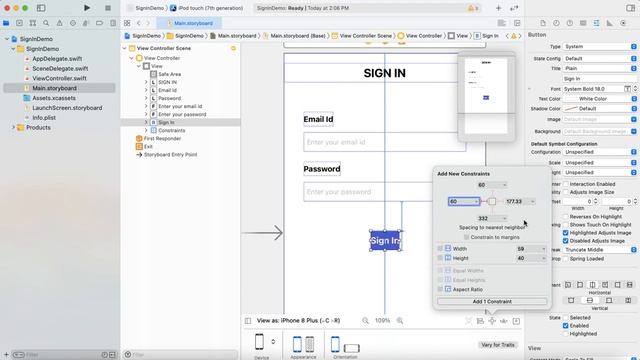640x360 pixels.
Task: Open the Report navigator
Action: point(113,23)
